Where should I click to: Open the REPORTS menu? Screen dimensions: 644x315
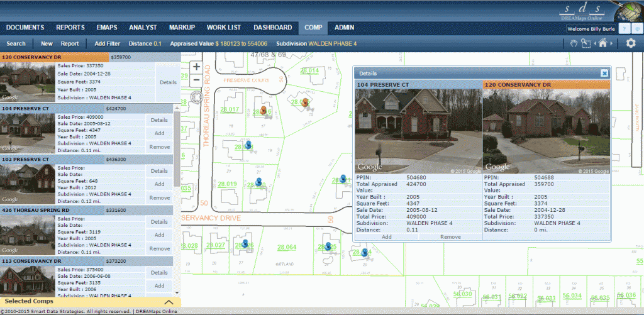(70, 28)
